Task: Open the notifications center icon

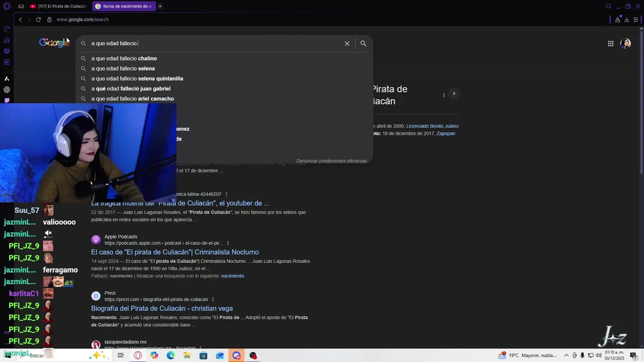Action: tap(633, 355)
